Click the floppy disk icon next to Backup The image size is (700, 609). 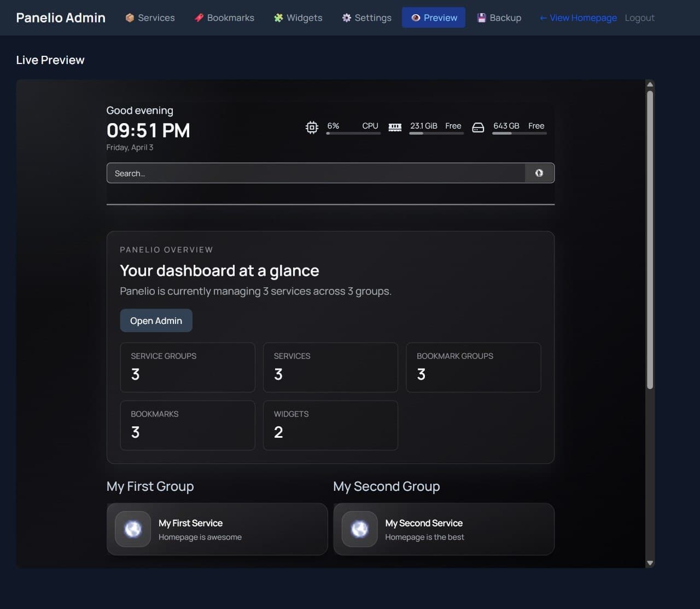click(x=482, y=18)
